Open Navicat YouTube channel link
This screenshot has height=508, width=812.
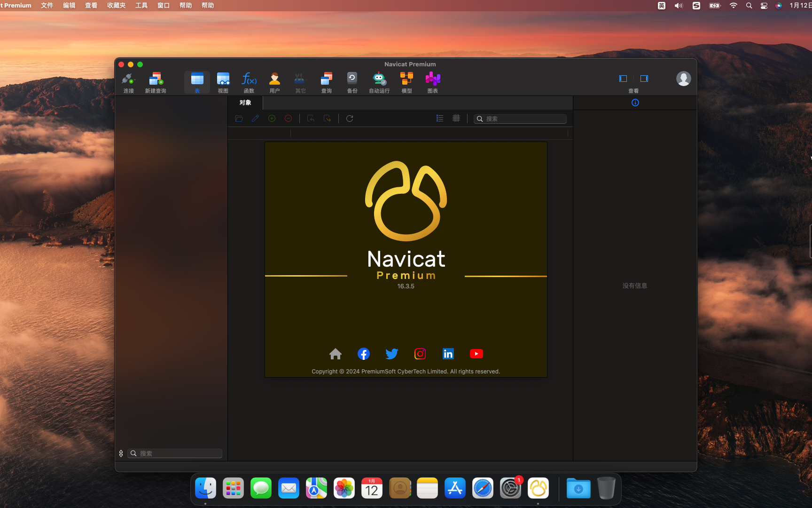pyautogui.click(x=476, y=354)
